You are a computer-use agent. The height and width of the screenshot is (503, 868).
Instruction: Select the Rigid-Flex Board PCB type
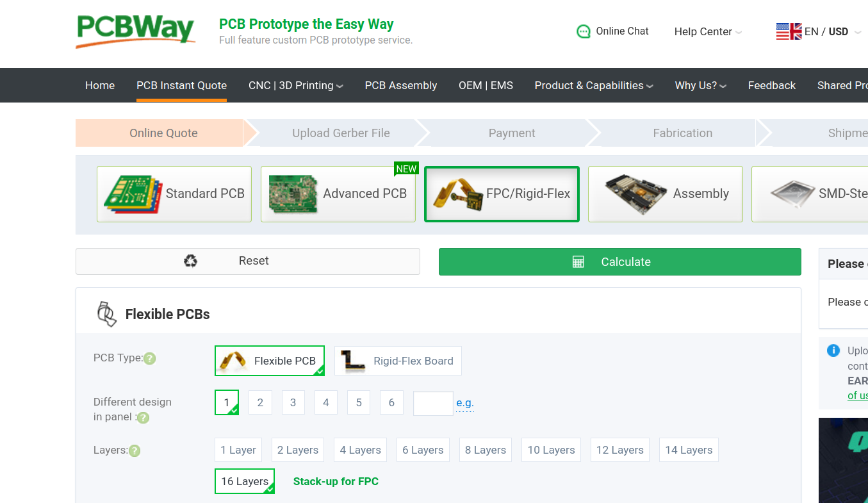coord(398,361)
